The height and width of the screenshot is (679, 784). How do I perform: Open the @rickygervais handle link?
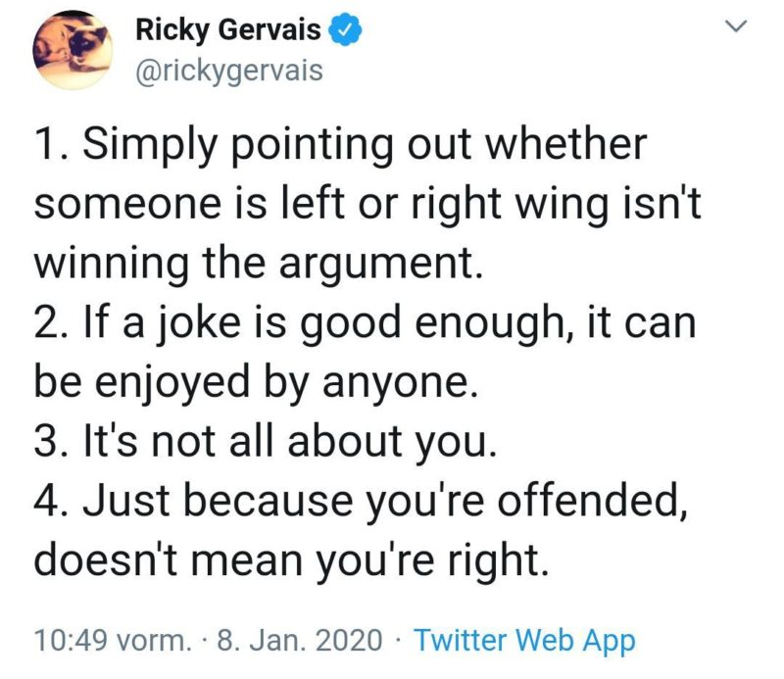pyautogui.click(x=227, y=72)
